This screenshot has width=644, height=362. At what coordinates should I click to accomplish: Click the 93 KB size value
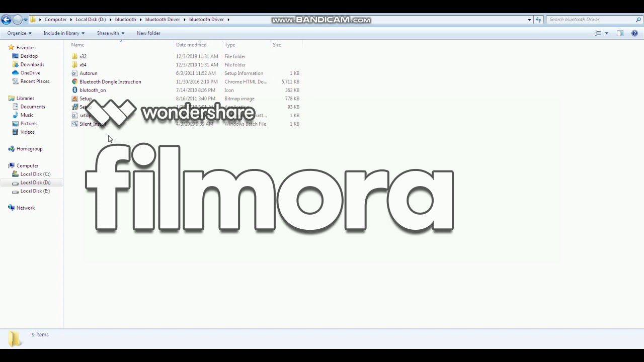tap(293, 107)
